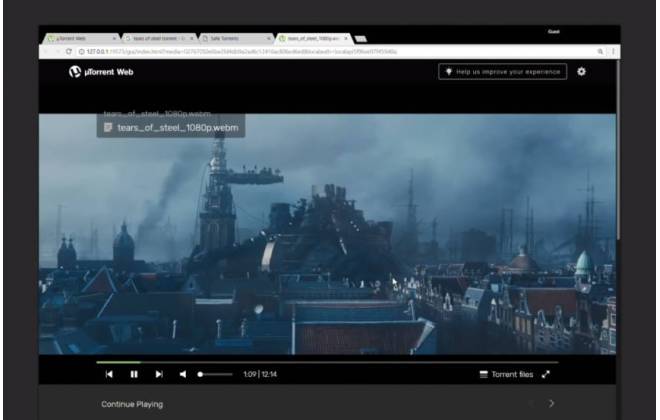Show previous Continue Playing items with left chevron

coord(532,403)
